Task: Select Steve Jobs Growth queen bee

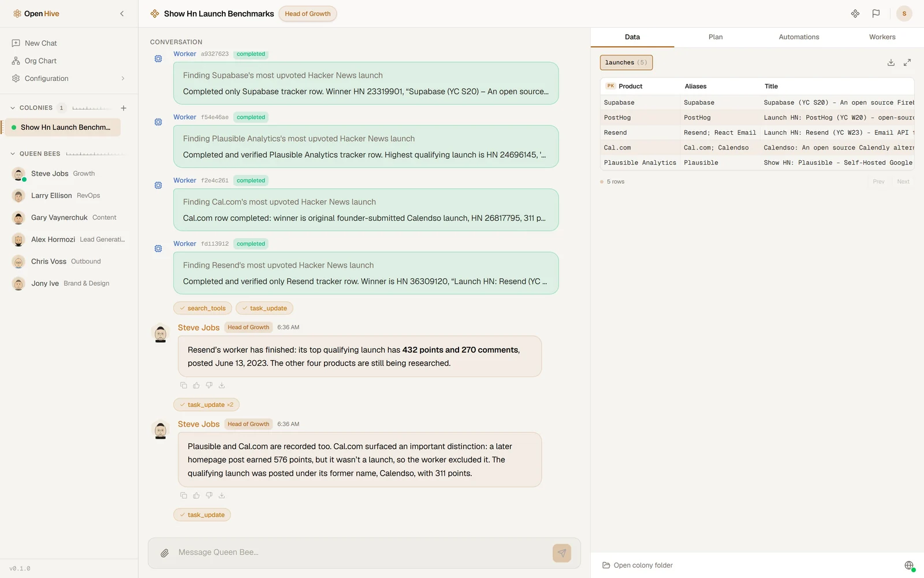Action: pos(69,173)
